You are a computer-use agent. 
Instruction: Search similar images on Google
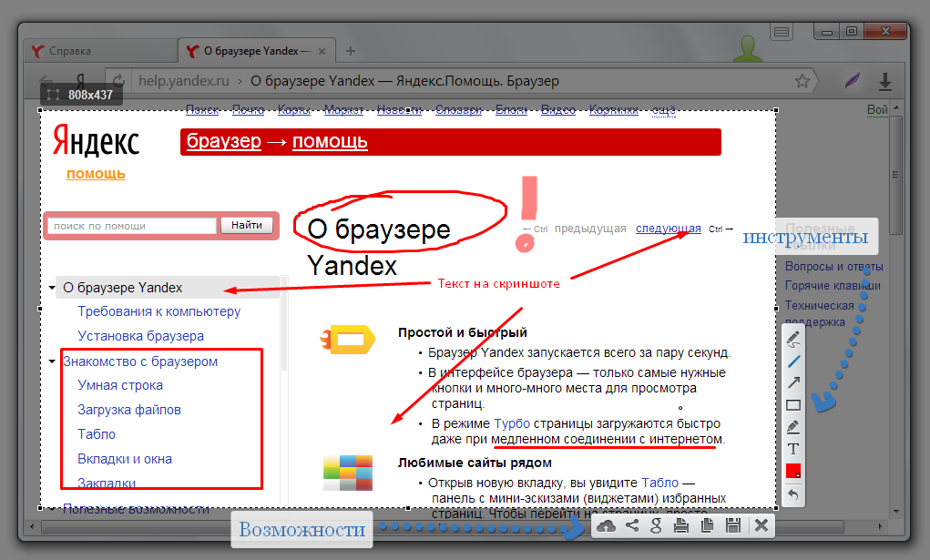656,525
